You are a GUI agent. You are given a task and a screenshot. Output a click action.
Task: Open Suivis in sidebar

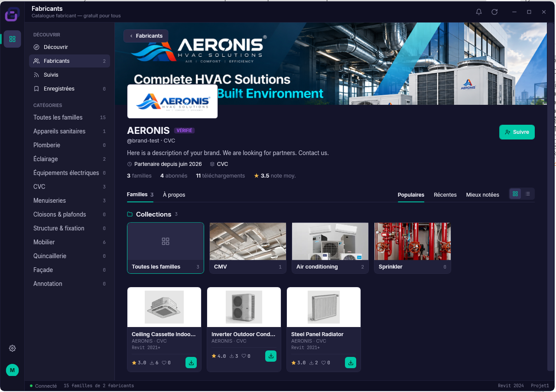[70, 75]
